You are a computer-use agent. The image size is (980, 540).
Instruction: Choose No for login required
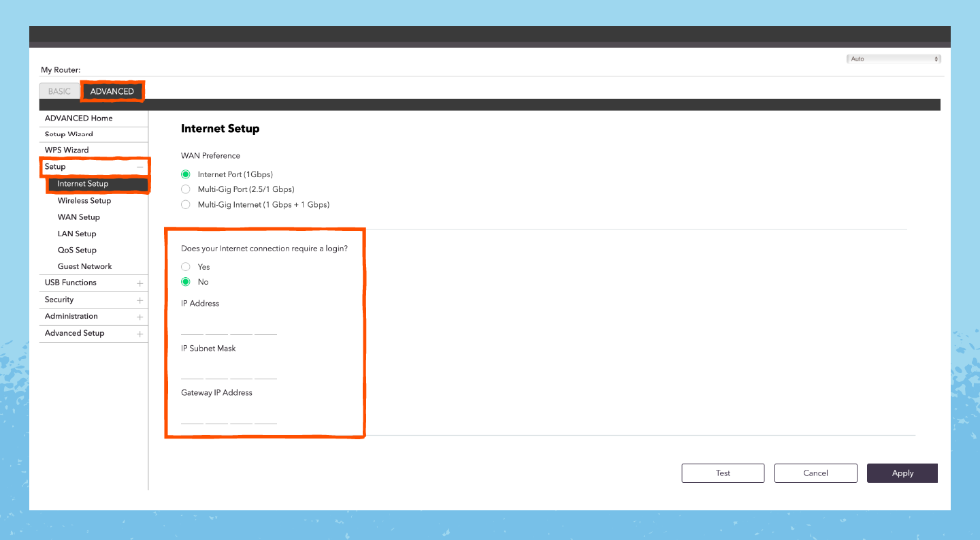(185, 282)
